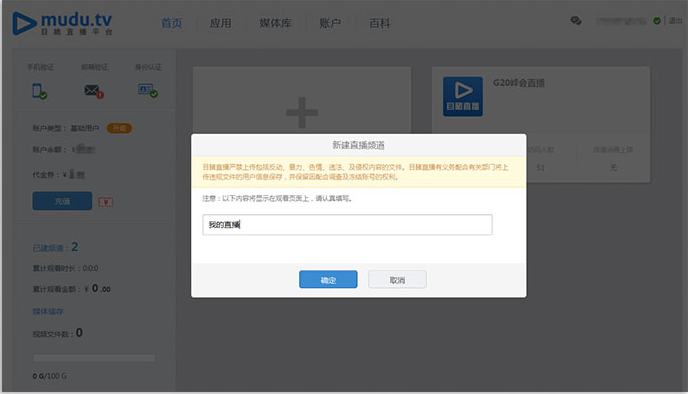Switch to the 媒体库 tab

(x=275, y=23)
